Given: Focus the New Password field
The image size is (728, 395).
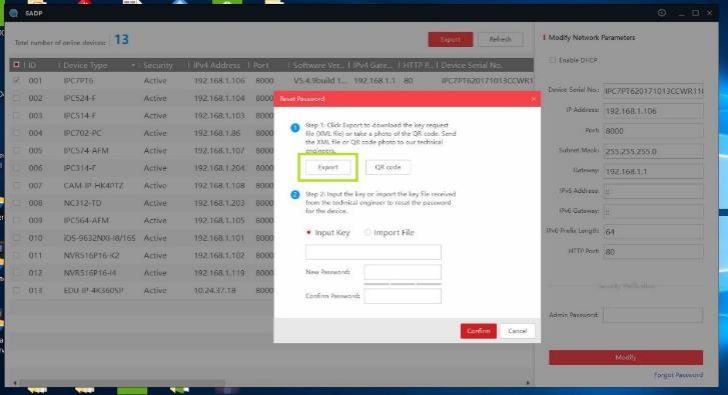Looking at the screenshot, I should [x=403, y=272].
